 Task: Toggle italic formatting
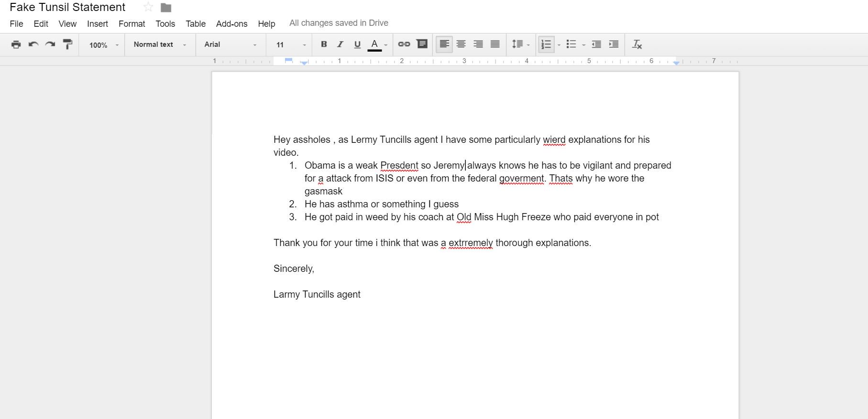point(340,44)
